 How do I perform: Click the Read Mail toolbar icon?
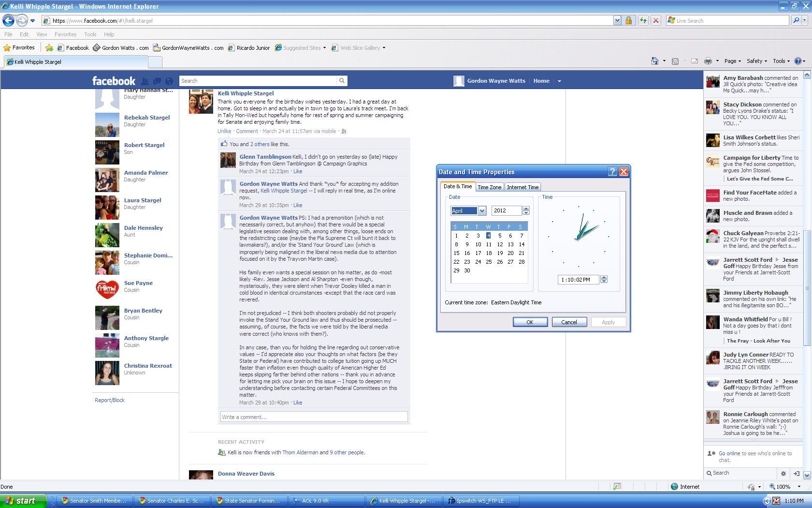tap(695, 61)
